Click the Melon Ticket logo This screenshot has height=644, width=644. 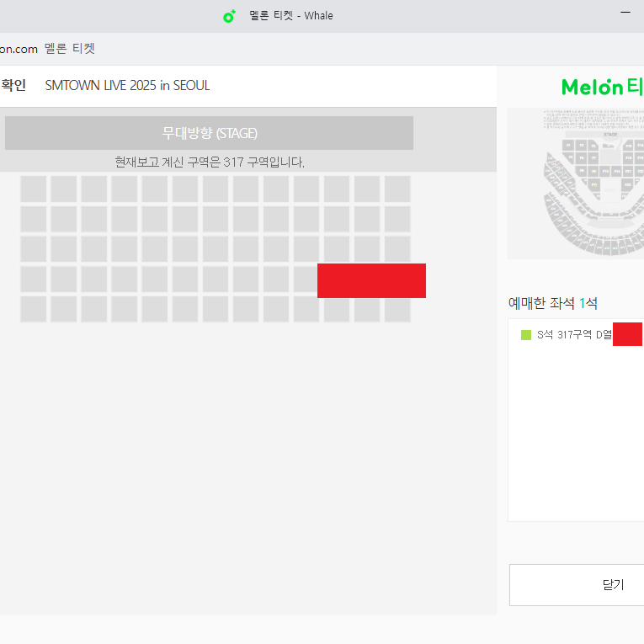click(x=602, y=87)
